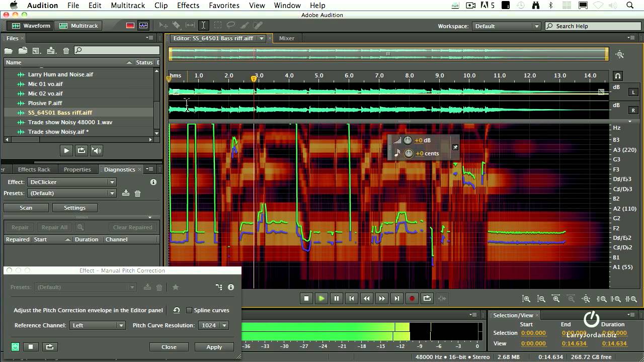Viewport: 644px width, 362px height.
Task: Save diagnostics preset icon
Action: click(126, 193)
